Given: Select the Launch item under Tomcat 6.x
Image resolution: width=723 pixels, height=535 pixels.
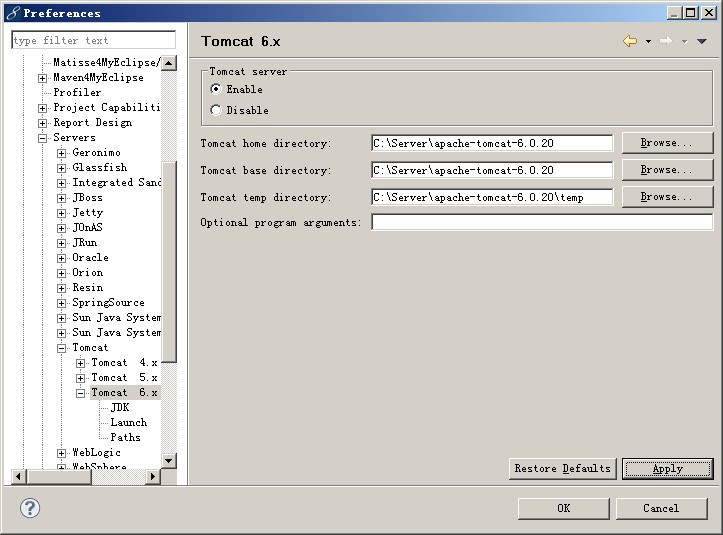Looking at the screenshot, I should tap(129, 422).
